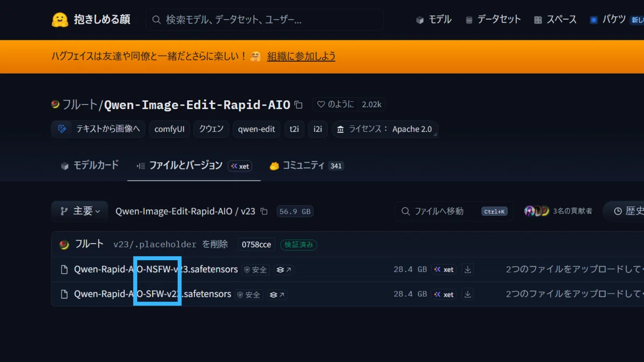Switch to the ファイルとバージョン tab
Image resolution: width=644 pixels, height=362 pixels.
pos(179,165)
